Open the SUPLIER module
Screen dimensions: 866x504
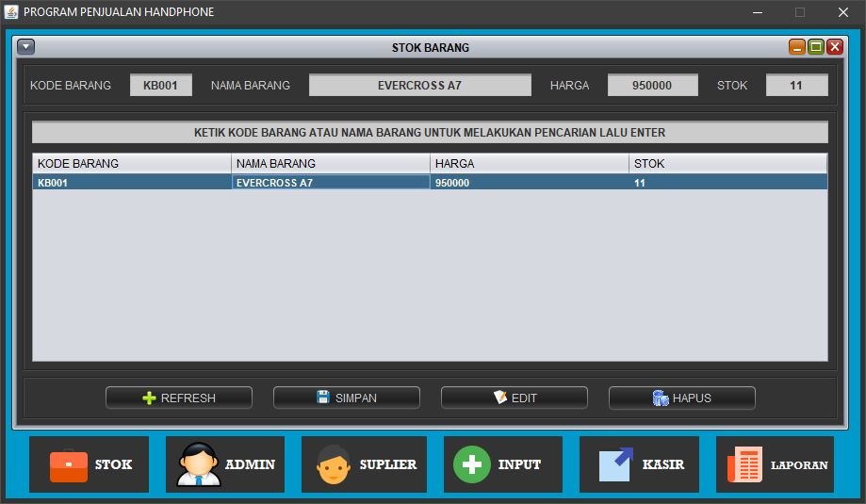click(x=364, y=464)
